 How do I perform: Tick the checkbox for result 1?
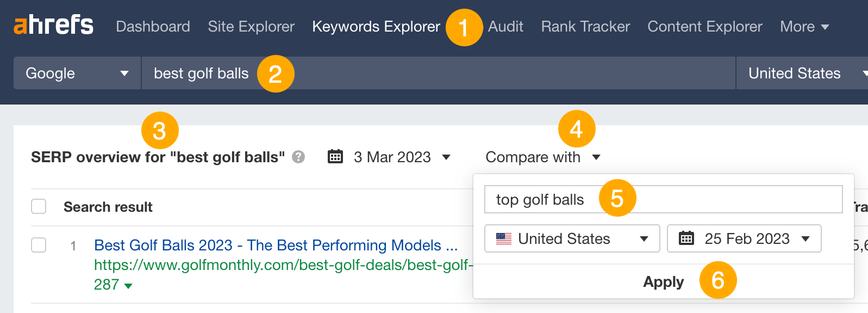point(39,245)
